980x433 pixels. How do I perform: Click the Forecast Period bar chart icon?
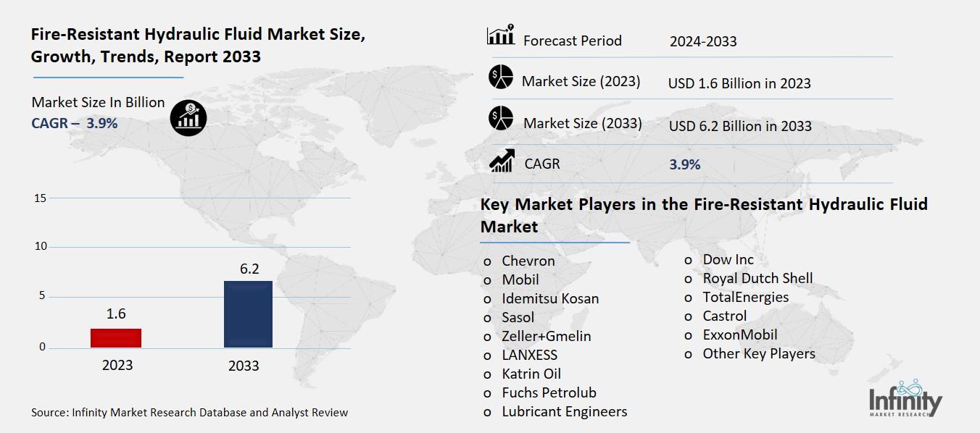(500, 36)
